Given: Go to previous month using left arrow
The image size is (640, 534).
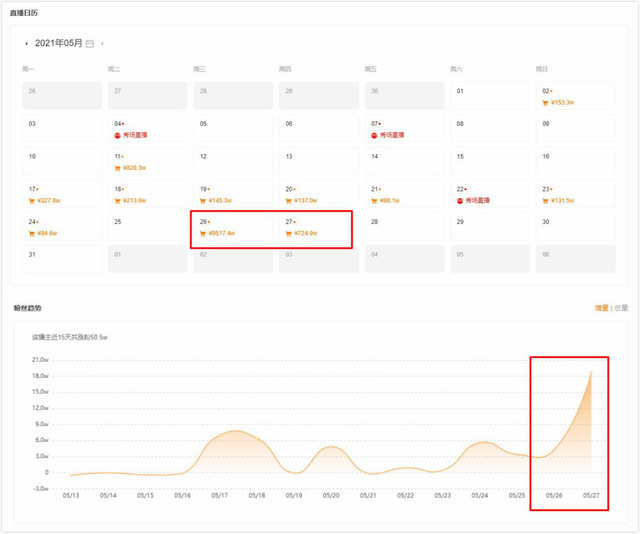Looking at the screenshot, I should click(27, 44).
